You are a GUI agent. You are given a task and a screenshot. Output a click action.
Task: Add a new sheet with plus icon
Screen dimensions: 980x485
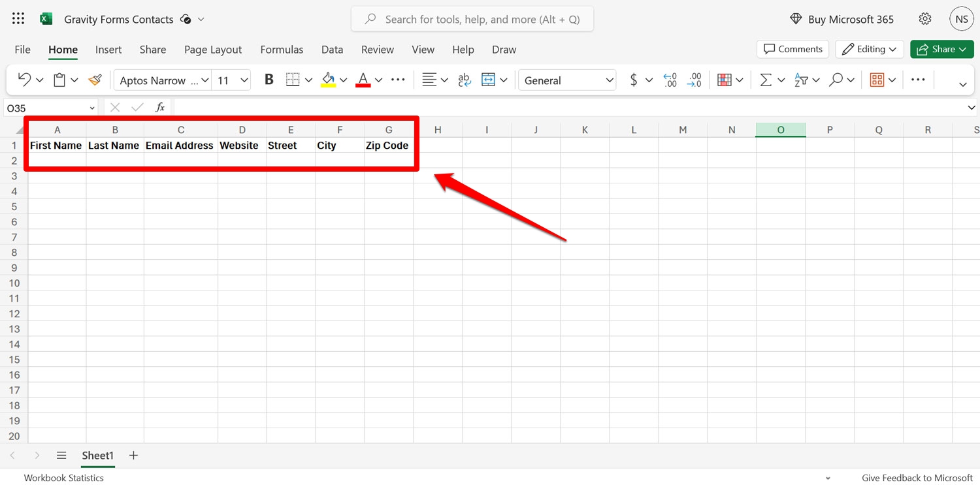coord(133,456)
